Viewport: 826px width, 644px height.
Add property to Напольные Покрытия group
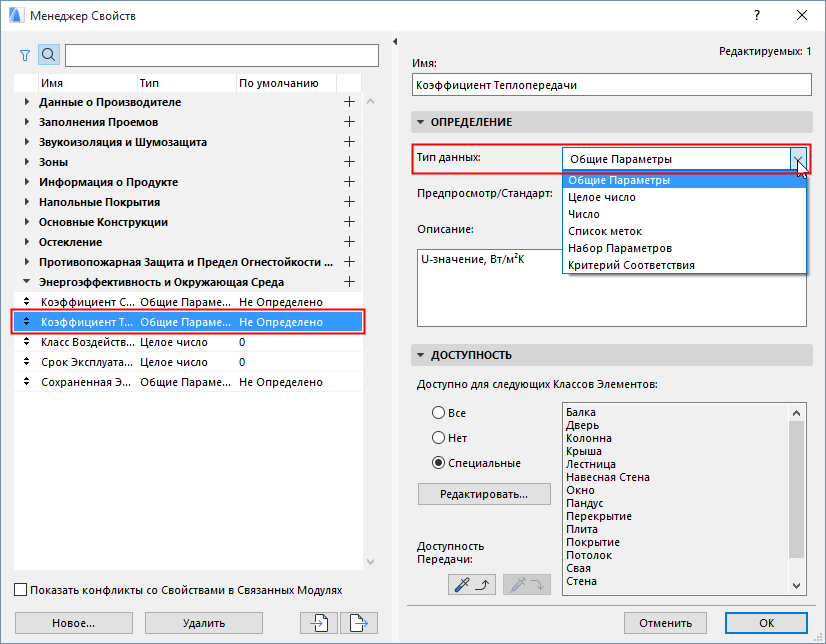click(x=349, y=202)
